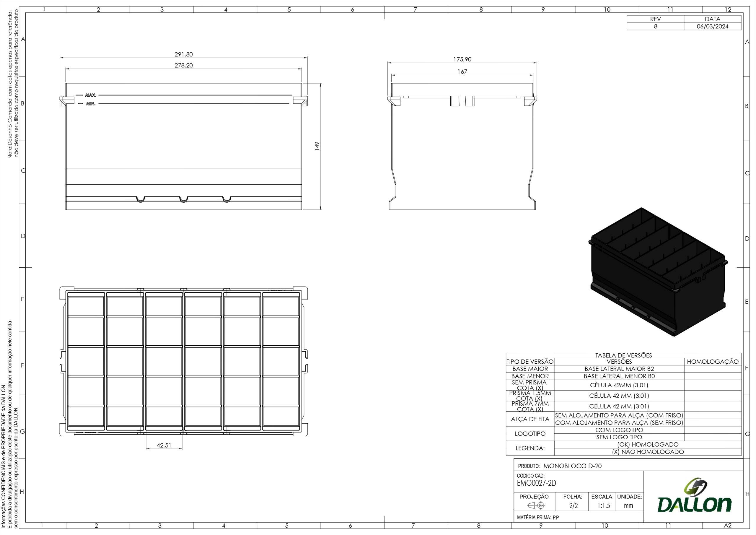Screen dimensions: 756x535
Task: Click the A2 sheet size label
Action: (728, 525)
